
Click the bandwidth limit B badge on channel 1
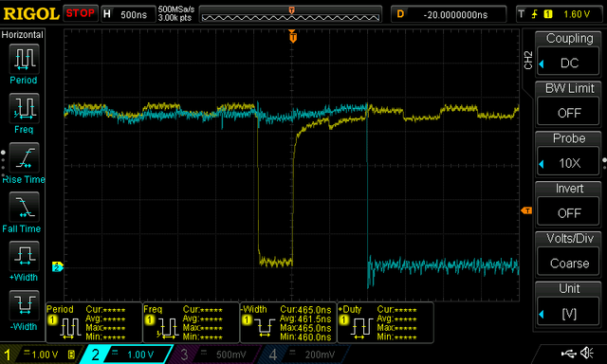click(71, 354)
